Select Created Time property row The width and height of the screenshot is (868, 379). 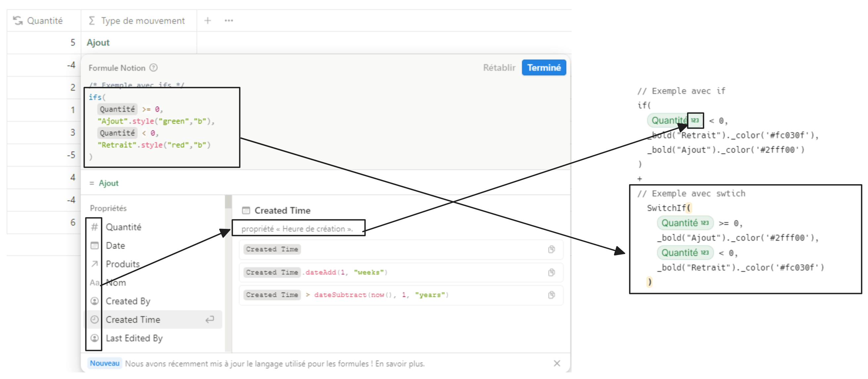[x=153, y=320]
